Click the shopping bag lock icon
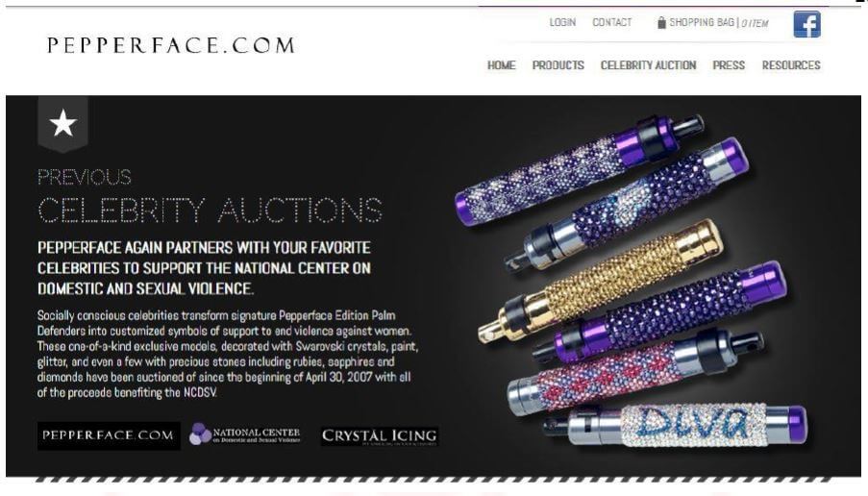This screenshot has width=868, height=496. [x=661, y=23]
